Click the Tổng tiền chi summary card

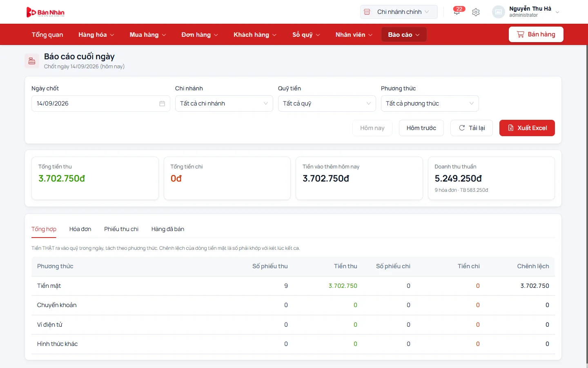click(227, 178)
